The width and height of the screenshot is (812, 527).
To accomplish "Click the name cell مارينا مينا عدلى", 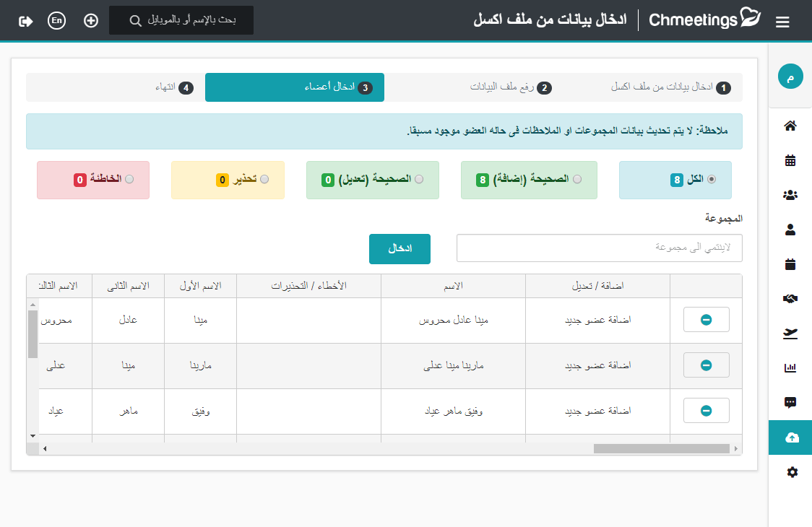I will click(x=453, y=366).
